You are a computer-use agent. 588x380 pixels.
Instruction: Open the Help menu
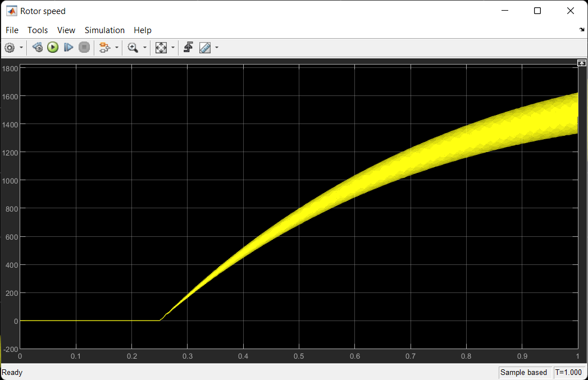pyautogui.click(x=143, y=30)
